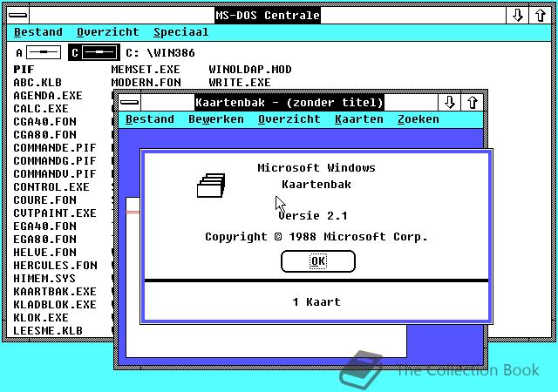
Task: Open MS-DOS Centrale system menu box
Action: coord(17,16)
